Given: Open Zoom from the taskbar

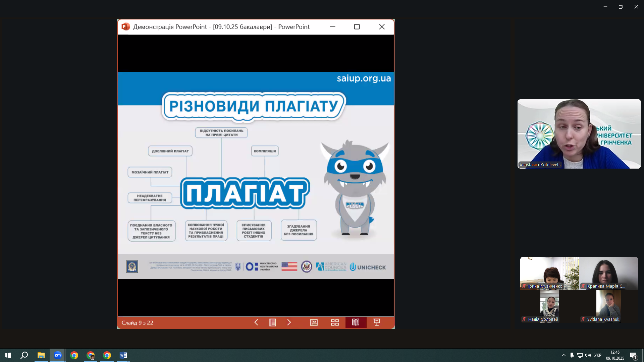Looking at the screenshot, I should click(x=57, y=355).
